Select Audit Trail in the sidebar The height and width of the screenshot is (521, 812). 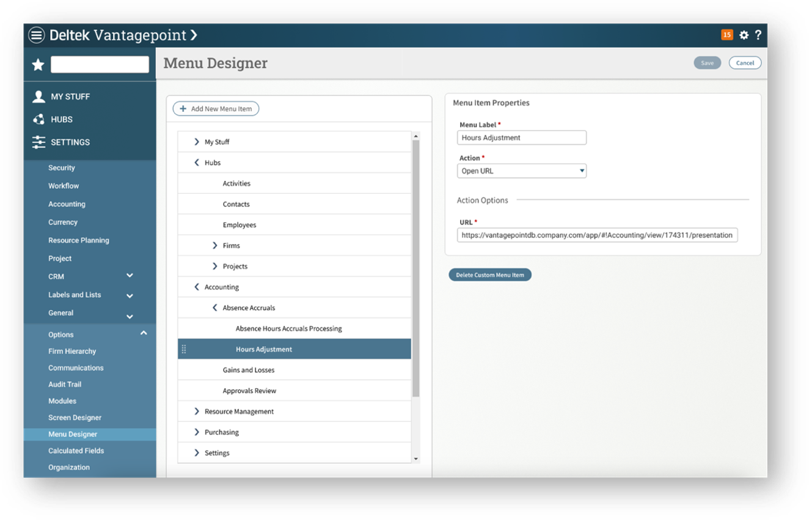[65, 385]
